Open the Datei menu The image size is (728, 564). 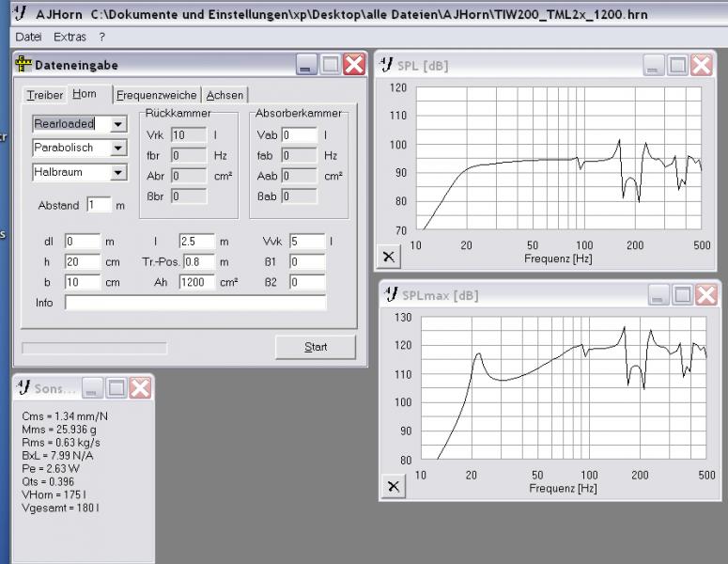(28, 37)
